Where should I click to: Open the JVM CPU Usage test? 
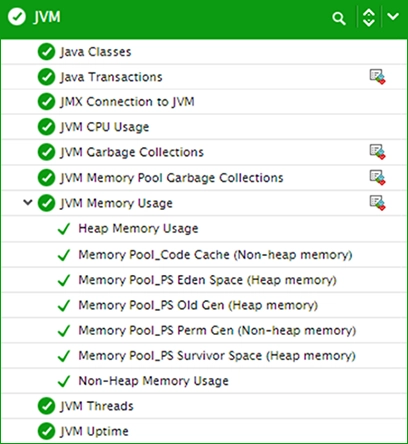[104, 127]
